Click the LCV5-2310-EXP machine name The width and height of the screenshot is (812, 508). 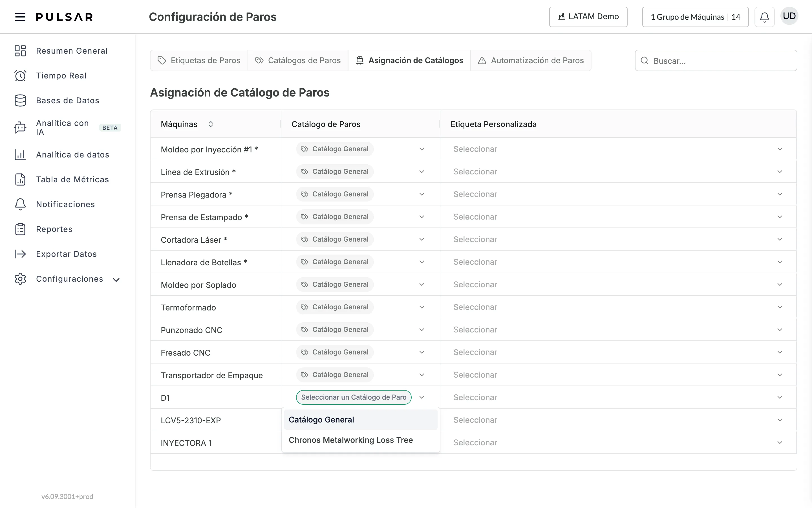(191, 420)
